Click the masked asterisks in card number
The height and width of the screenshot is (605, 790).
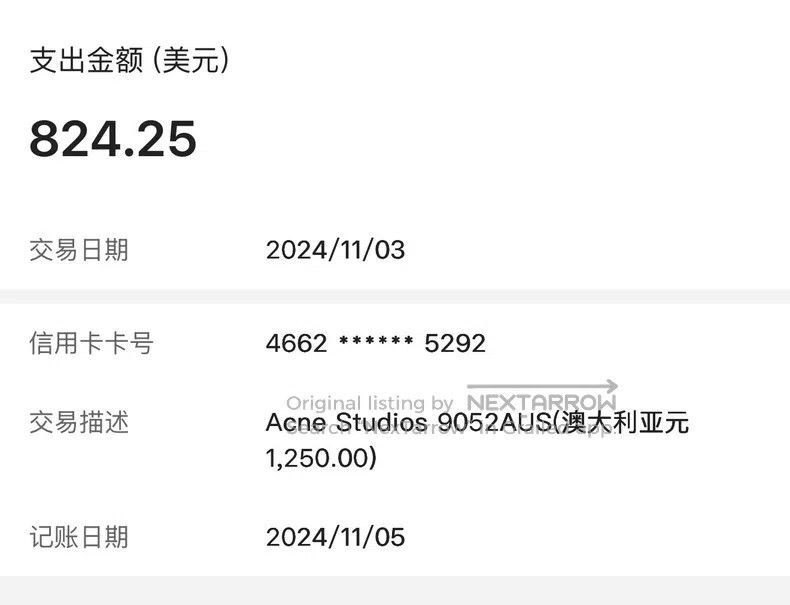(x=376, y=341)
